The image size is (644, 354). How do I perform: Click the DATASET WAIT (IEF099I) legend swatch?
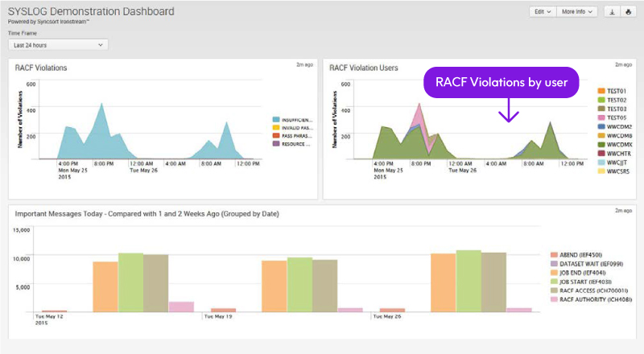click(x=554, y=264)
